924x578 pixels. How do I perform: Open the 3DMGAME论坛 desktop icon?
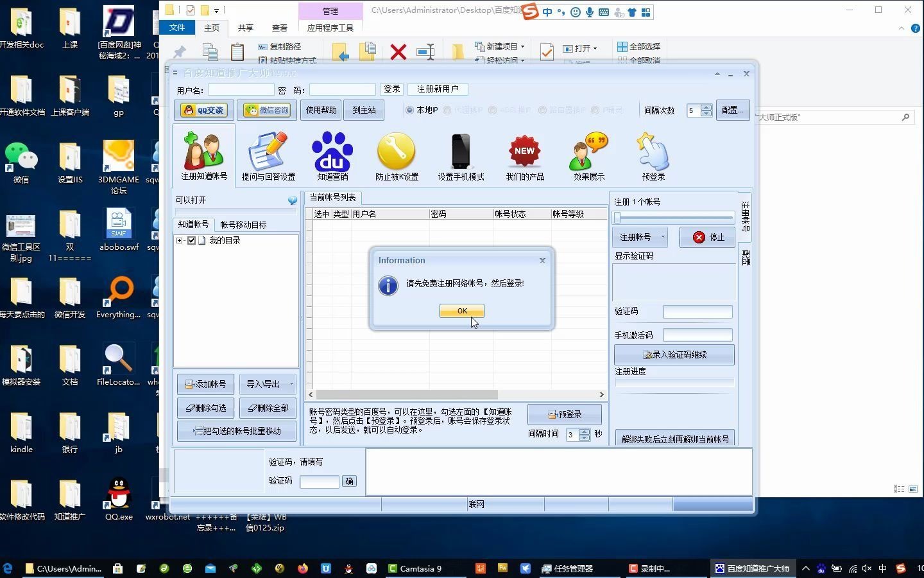119,167
